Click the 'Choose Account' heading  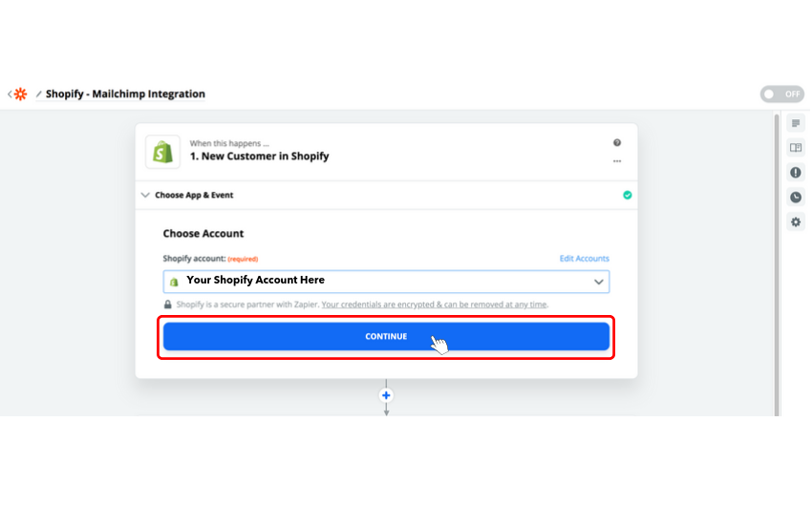tap(203, 233)
